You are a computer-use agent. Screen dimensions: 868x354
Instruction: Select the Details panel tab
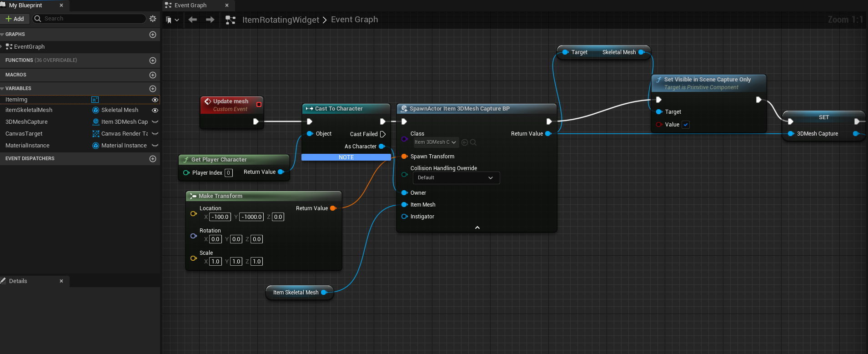(x=18, y=281)
